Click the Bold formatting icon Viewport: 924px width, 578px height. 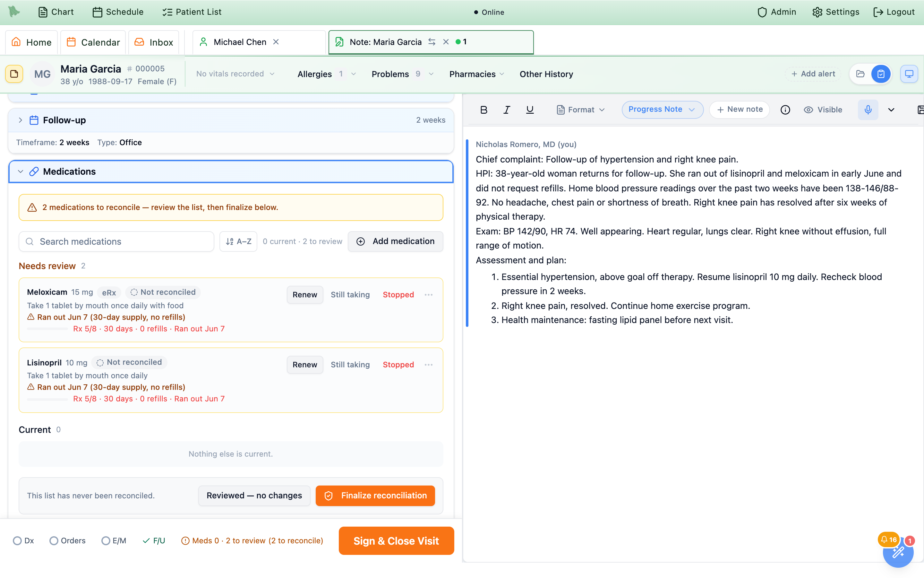coord(483,110)
